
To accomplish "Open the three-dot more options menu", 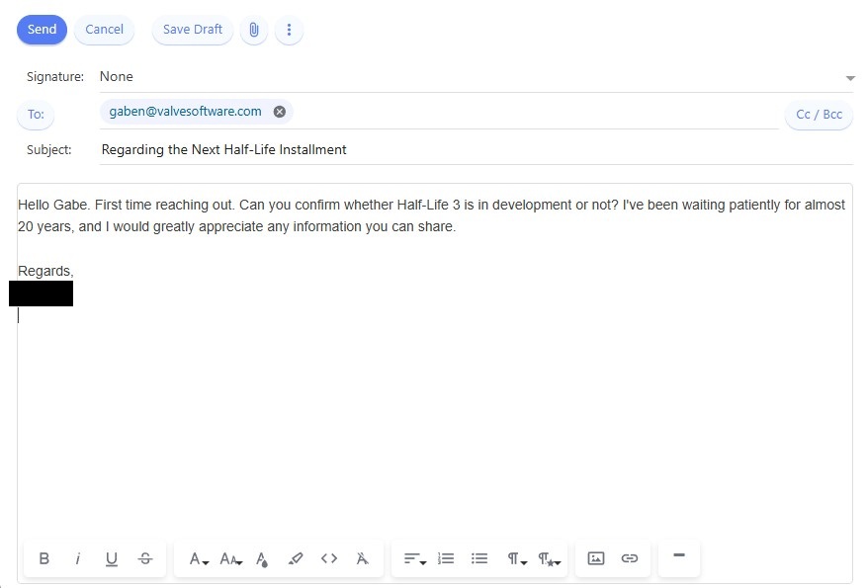I will click(289, 30).
